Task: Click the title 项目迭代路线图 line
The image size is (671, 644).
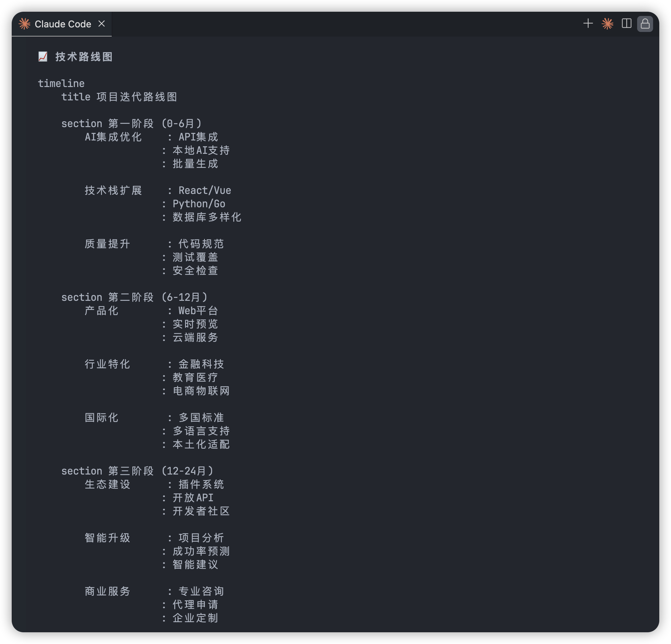Action: 119,97
